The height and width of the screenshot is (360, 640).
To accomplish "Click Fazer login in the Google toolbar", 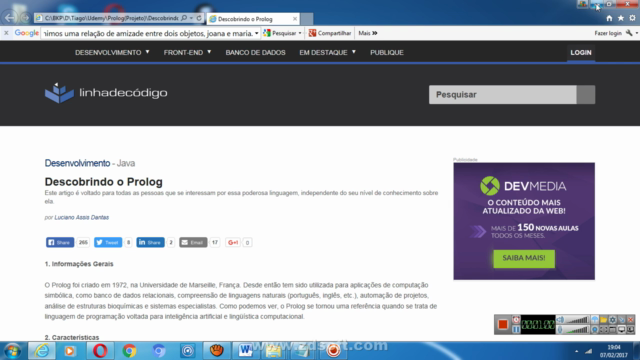I will (x=608, y=33).
